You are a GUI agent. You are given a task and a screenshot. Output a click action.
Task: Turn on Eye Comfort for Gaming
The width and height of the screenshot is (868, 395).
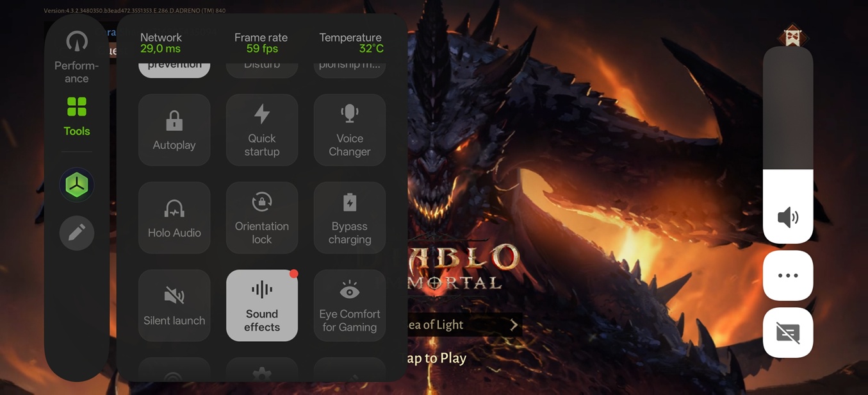pos(349,305)
